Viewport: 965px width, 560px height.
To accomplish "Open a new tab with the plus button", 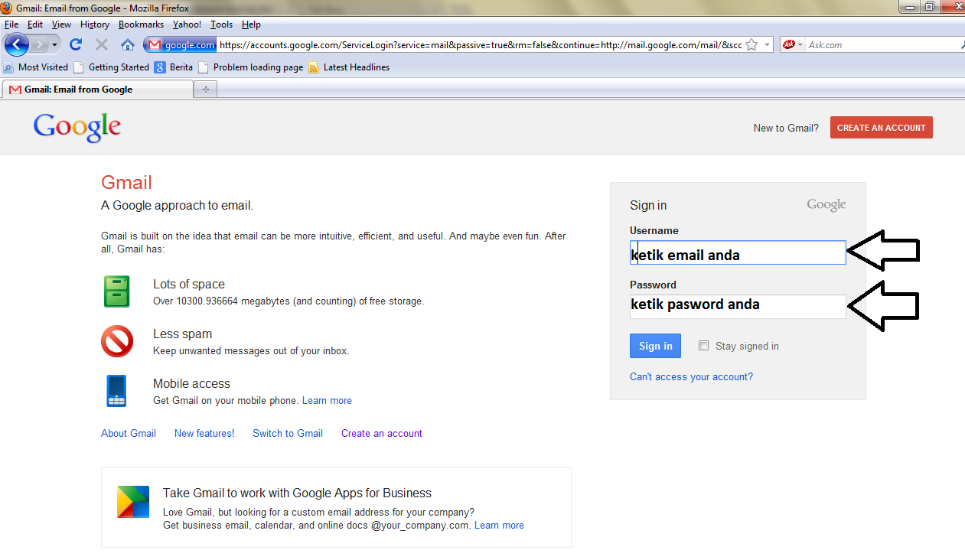I will (x=205, y=90).
